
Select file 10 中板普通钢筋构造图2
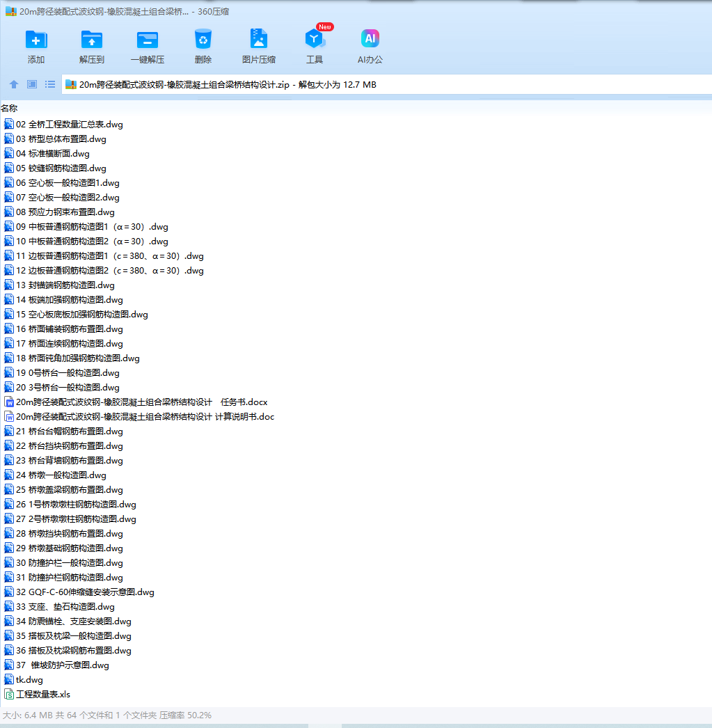tap(86, 242)
